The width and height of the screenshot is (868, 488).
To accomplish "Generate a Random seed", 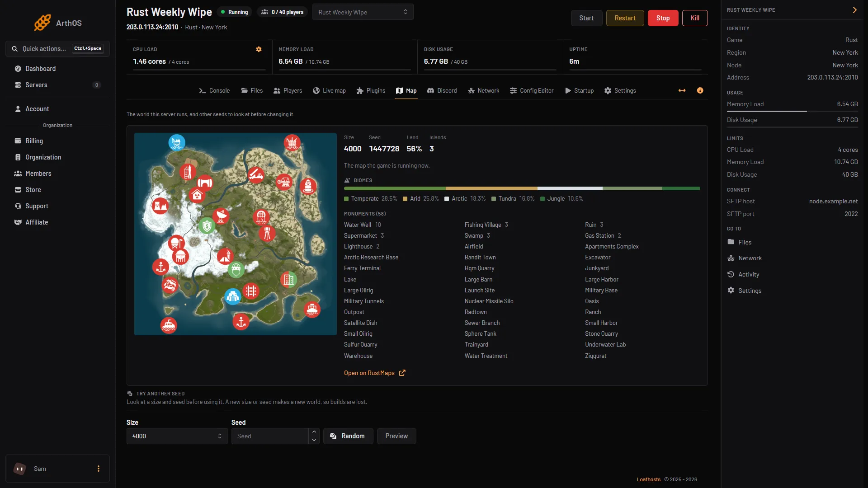I will pos(348,436).
